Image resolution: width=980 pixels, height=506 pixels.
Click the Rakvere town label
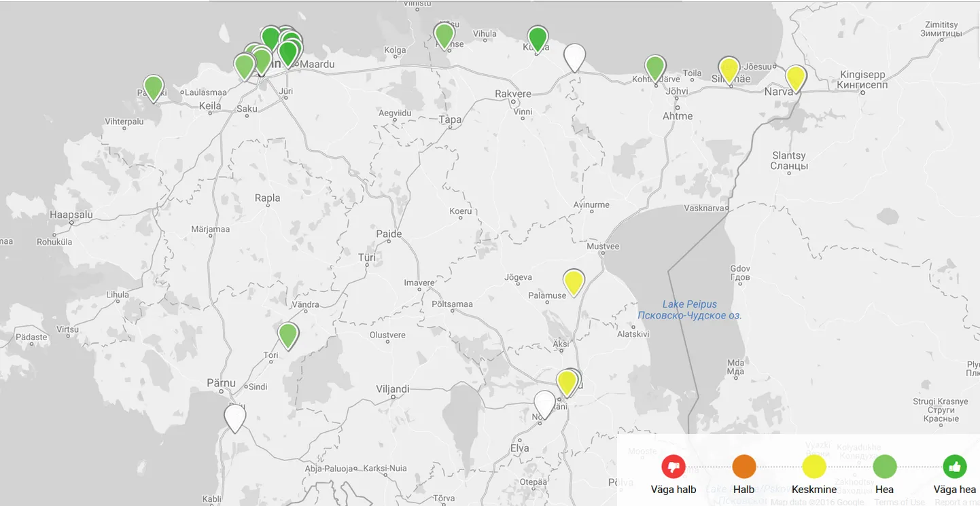pos(513,94)
